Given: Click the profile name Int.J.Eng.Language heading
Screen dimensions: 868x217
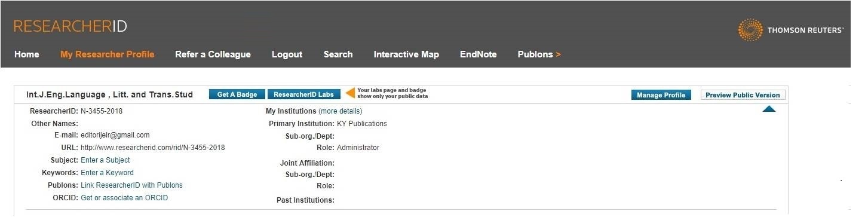Looking at the screenshot, I should coord(110,94).
